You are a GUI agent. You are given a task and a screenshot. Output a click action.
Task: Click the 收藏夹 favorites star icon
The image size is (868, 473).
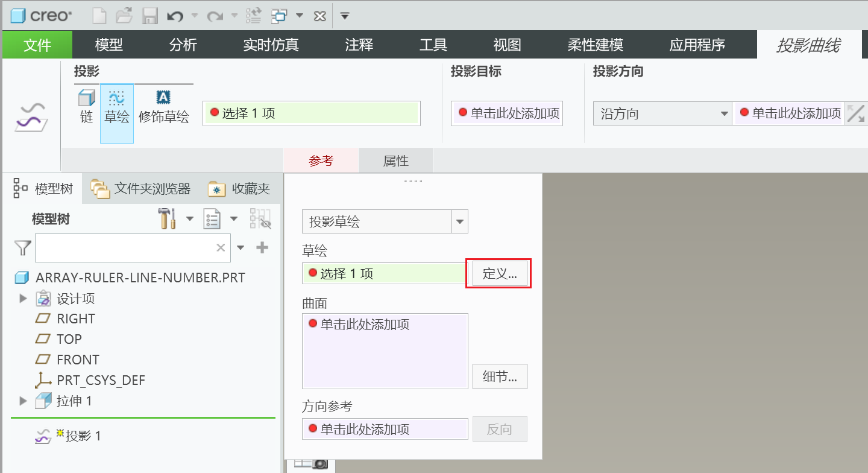tap(217, 189)
